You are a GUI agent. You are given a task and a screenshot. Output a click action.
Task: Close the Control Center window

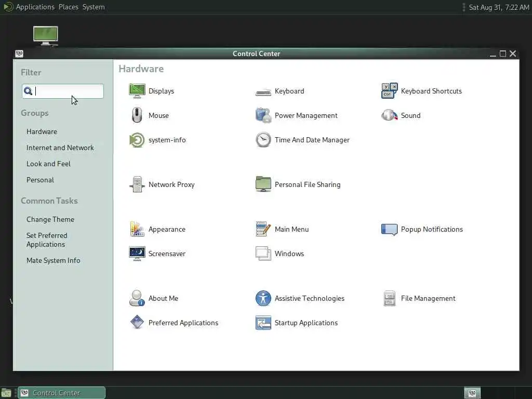(513, 54)
